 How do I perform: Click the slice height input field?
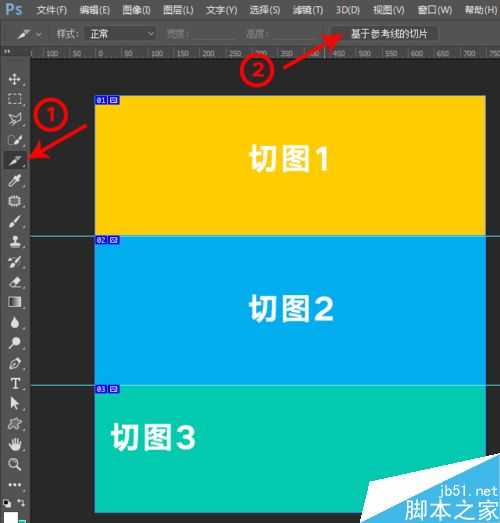point(293,34)
